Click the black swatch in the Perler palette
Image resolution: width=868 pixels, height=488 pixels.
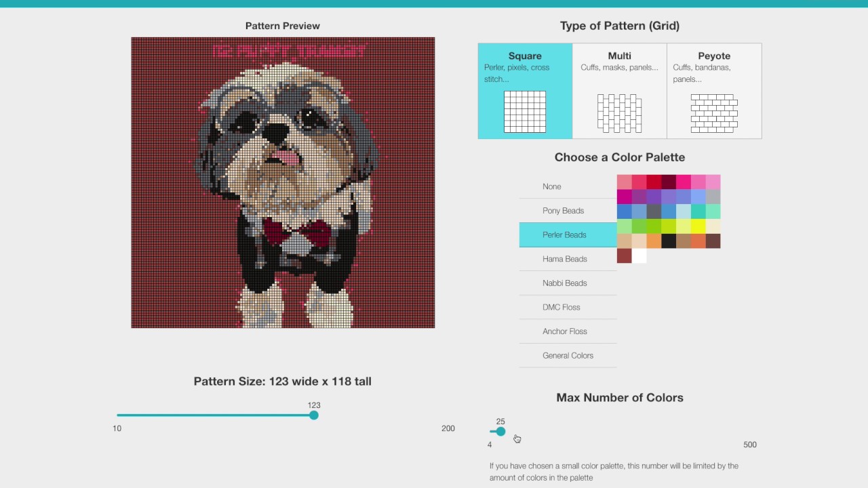[x=669, y=241]
